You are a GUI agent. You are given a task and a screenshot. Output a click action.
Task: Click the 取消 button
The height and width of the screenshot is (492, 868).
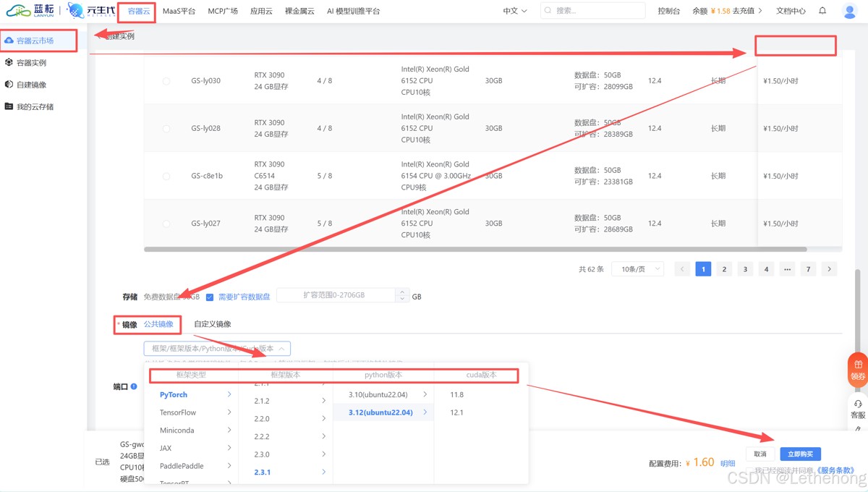(759, 454)
